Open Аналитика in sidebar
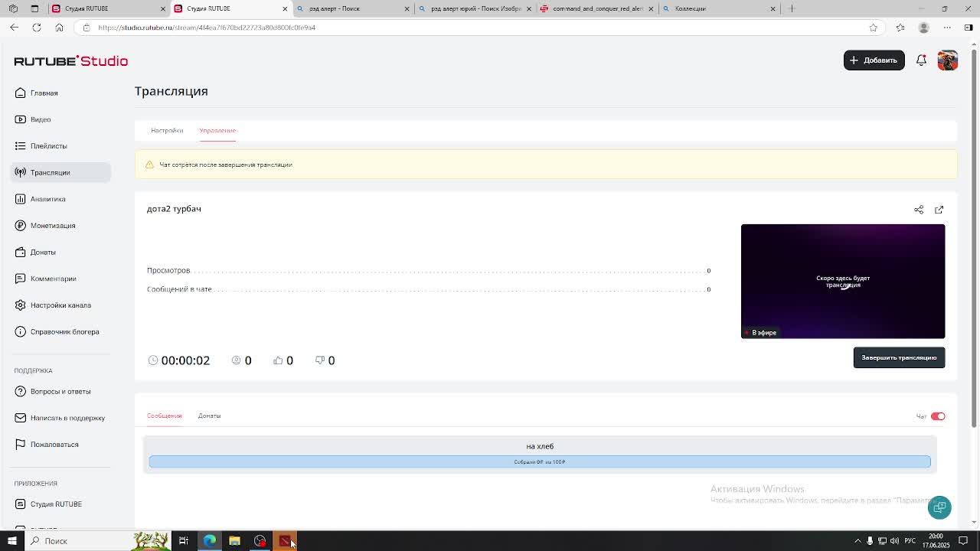This screenshot has width=980, height=551. click(x=60, y=199)
